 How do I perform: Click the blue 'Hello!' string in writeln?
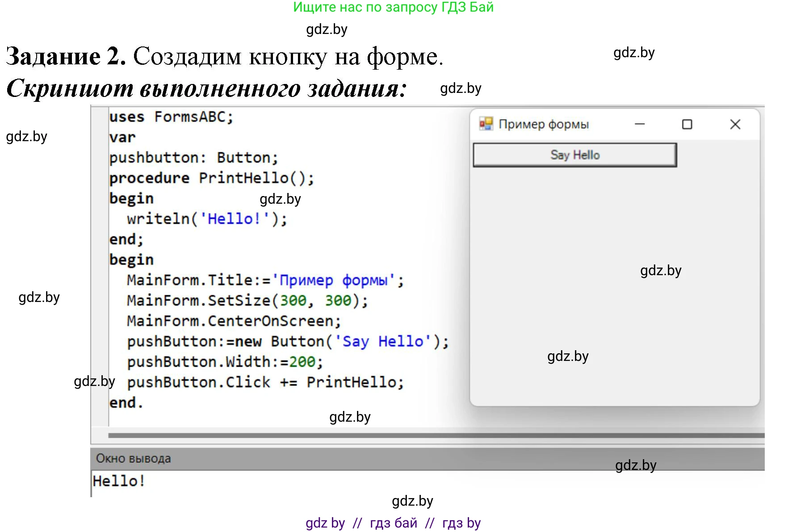point(234,219)
